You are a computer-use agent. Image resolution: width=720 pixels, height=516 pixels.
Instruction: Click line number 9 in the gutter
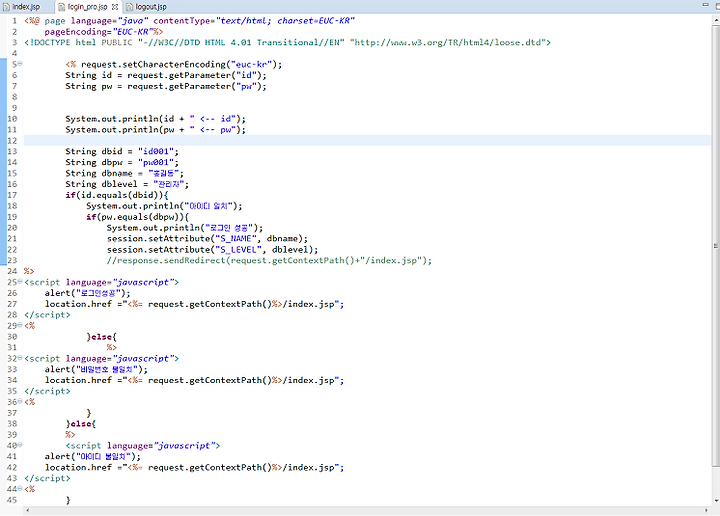coord(14,108)
